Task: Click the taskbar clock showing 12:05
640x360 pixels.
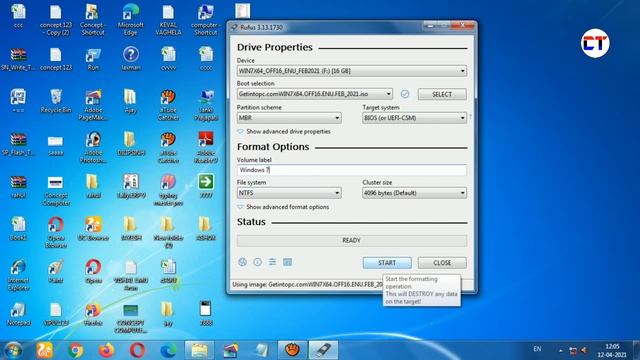Action: coord(612,351)
